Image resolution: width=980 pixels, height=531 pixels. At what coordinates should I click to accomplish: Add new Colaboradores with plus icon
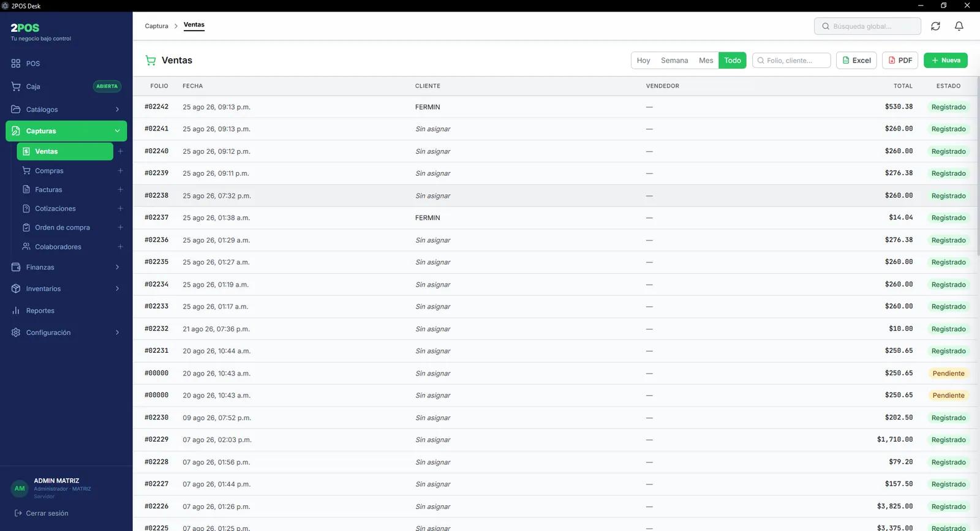point(120,247)
